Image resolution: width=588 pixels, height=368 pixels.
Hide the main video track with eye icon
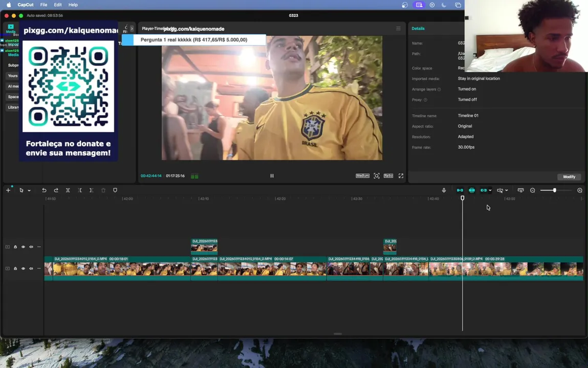(23, 268)
